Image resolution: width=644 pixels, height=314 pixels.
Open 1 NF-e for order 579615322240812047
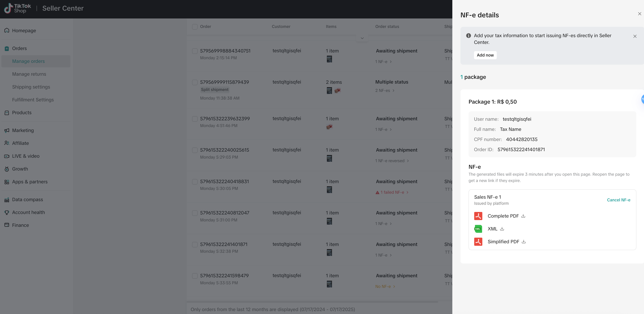(x=383, y=224)
